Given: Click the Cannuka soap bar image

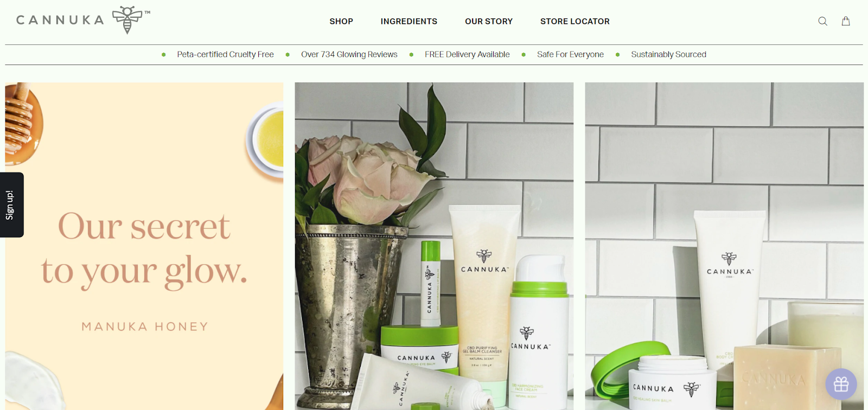Looking at the screenshot, I should (x=787, y=377).
